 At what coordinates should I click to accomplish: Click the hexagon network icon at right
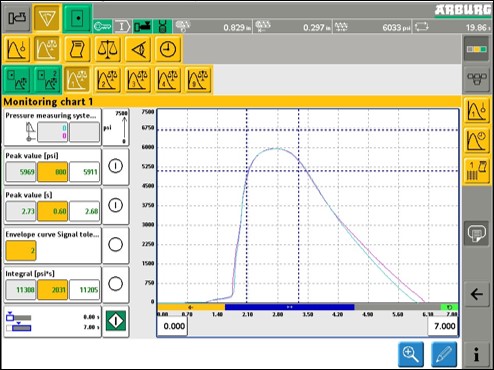coord(476,79)
